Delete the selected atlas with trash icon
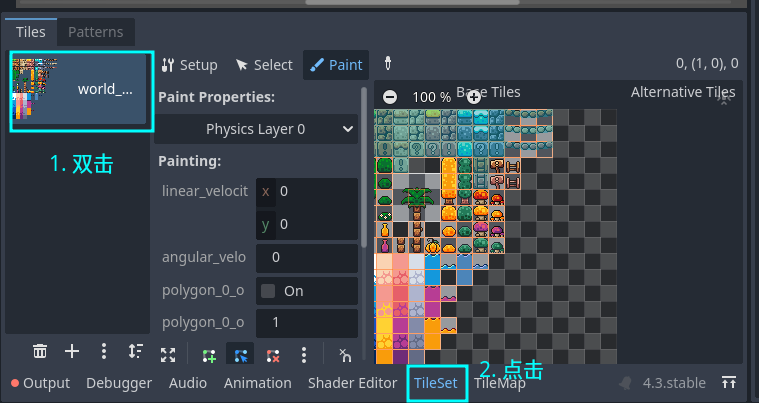759x403 pixels. pyautogui.click(x=40, y=351)
